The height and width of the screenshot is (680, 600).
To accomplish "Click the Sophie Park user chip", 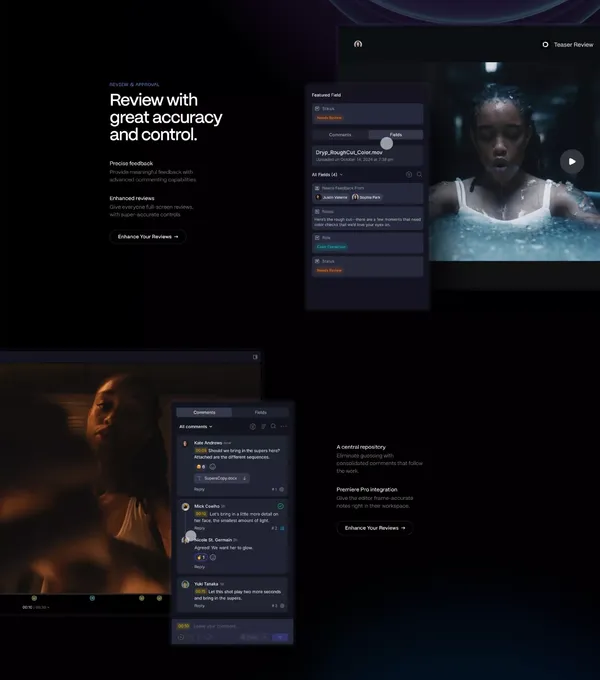I will (x=367, y=197).
